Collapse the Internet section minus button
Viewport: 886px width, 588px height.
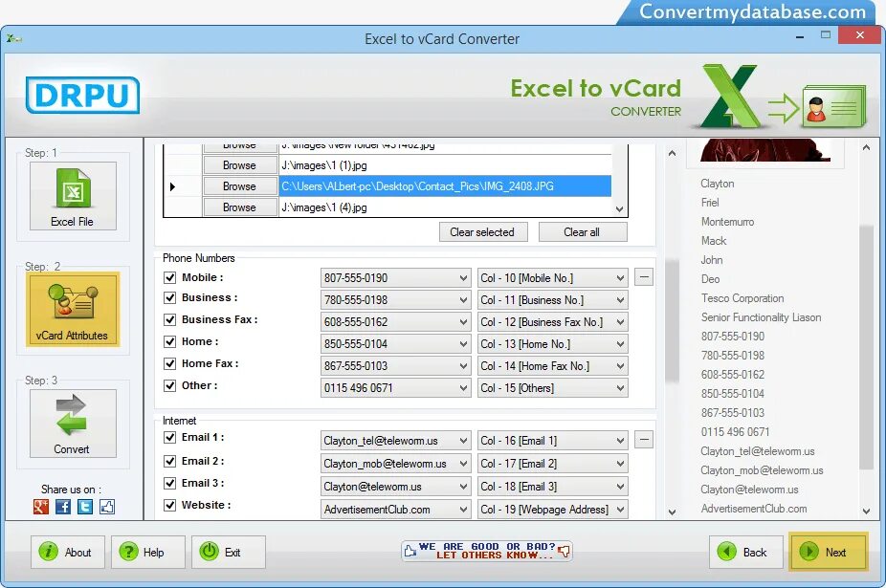click(644, 440)
